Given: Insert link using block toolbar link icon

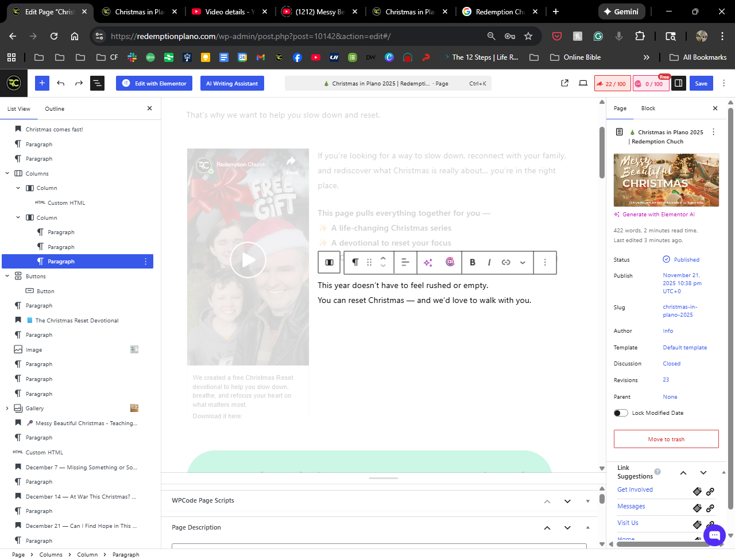Looking at the screenshot, I should pyautogui.click(x=506, y=262).
